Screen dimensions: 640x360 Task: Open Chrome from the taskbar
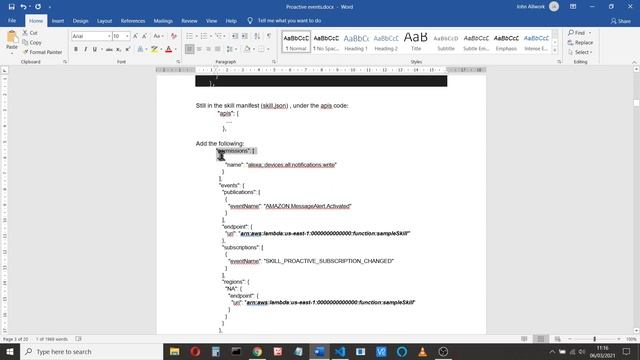(x=257, y=351)
